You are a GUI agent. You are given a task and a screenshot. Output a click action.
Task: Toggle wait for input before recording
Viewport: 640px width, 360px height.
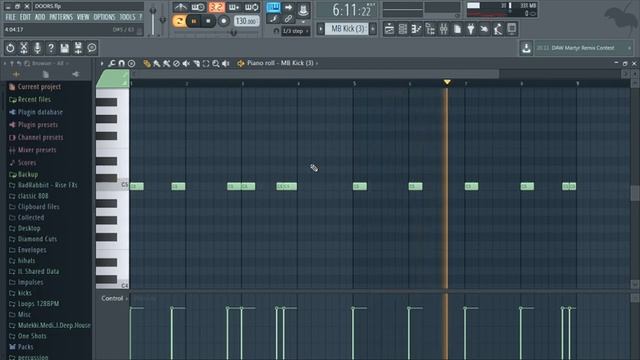point(198,7)
